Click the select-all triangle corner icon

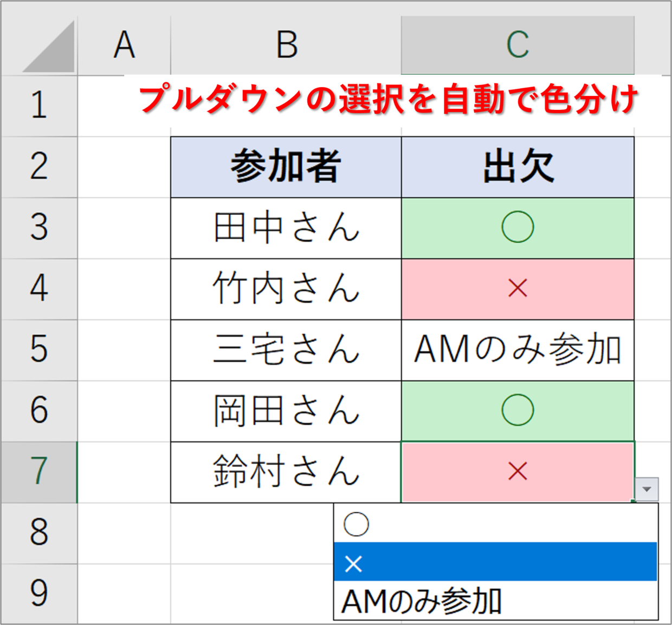point(49,47)
